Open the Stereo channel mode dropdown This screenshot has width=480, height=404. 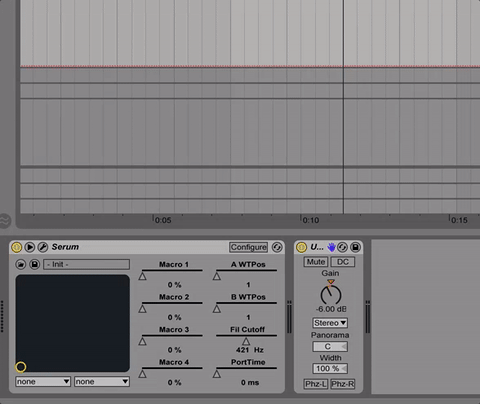(330, 323)
